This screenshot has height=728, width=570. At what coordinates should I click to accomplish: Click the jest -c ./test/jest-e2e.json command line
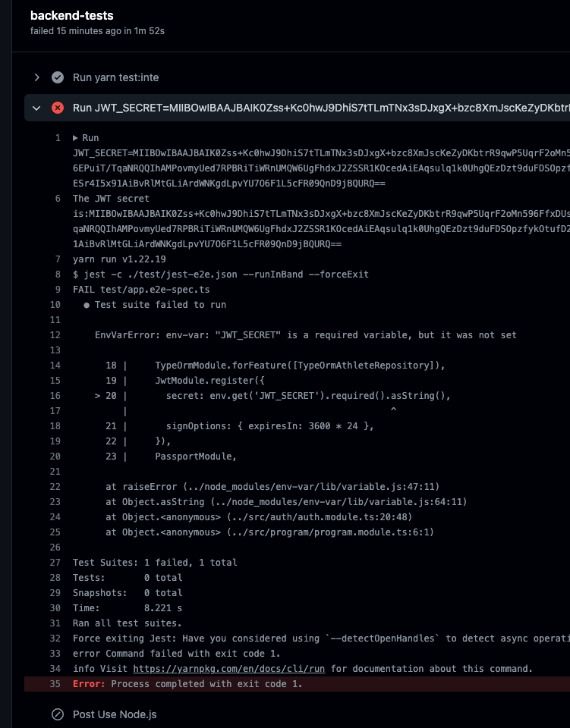tap(221, 275)
